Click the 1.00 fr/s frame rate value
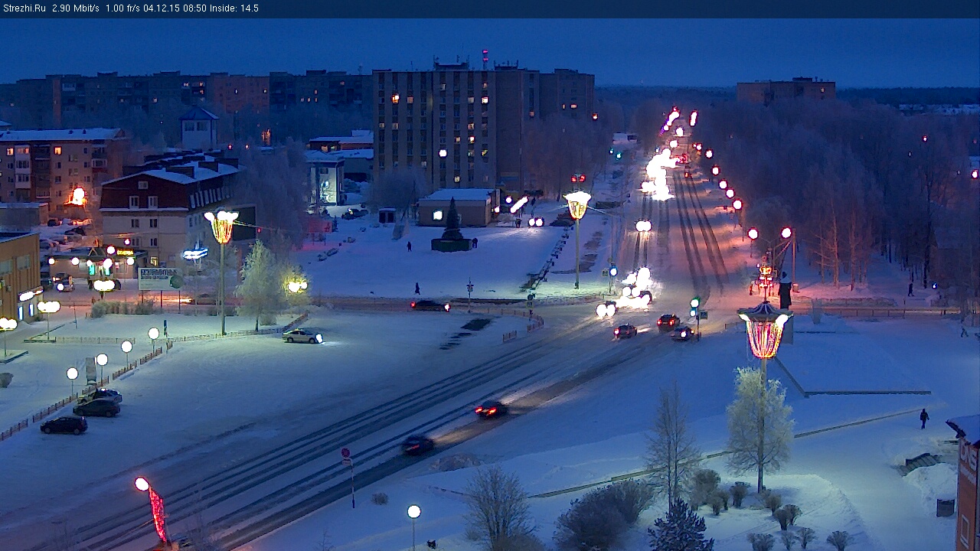Screen dimensions: 980x551 [x=122, y=8]
